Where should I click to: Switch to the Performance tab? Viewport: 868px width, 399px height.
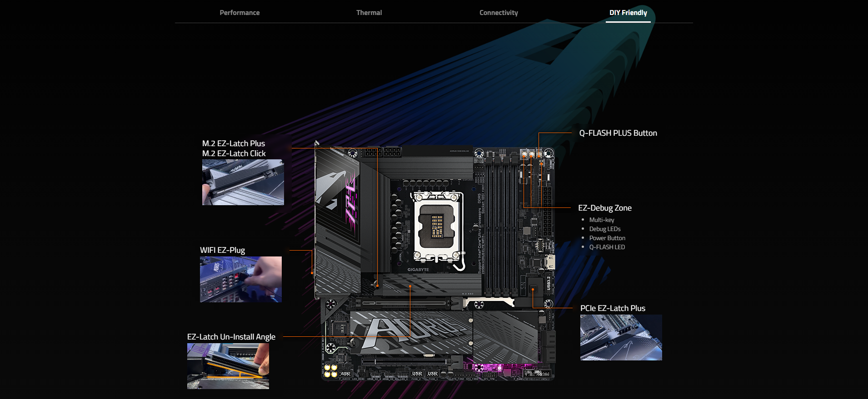pos(239,13)
